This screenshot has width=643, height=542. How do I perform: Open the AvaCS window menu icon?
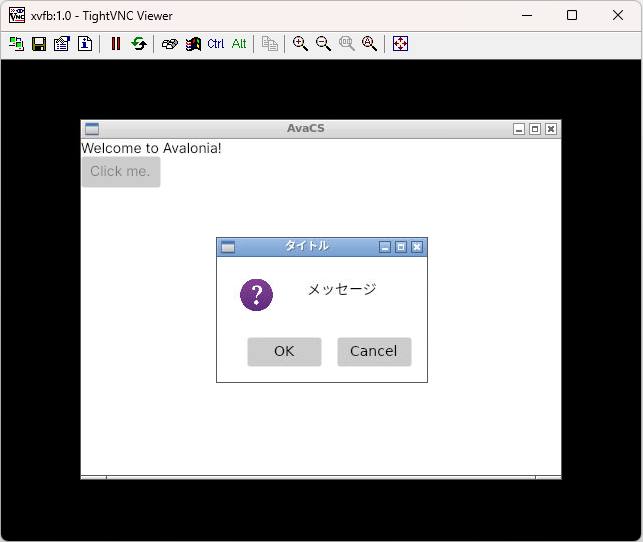91,129
